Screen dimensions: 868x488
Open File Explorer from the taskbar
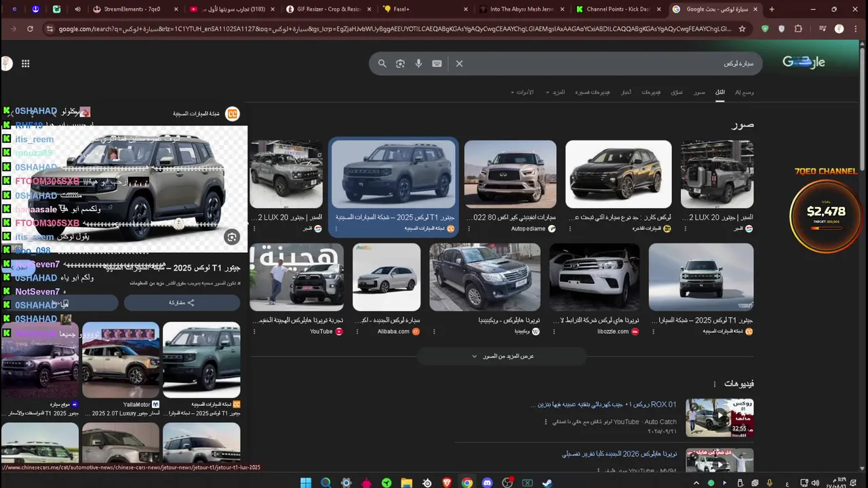coord(406,483)
